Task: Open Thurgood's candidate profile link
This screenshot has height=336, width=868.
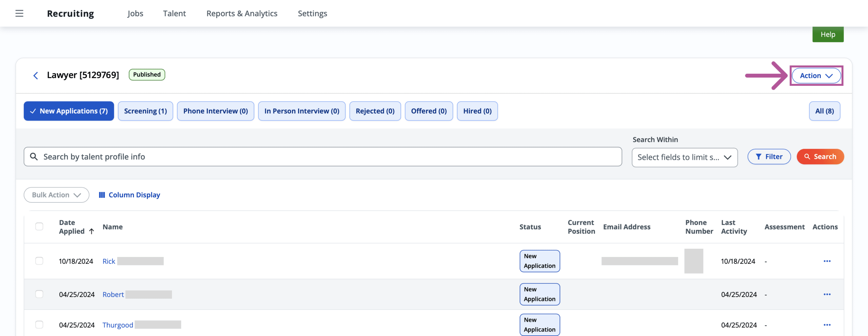Action: pyautogui.click(x=118, y=325)
